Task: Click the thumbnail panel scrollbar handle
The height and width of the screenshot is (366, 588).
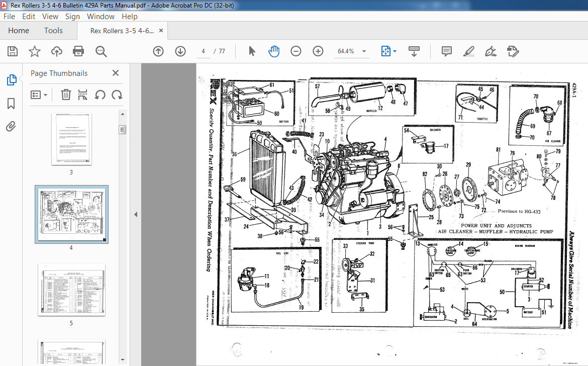Action: (122, 130)
